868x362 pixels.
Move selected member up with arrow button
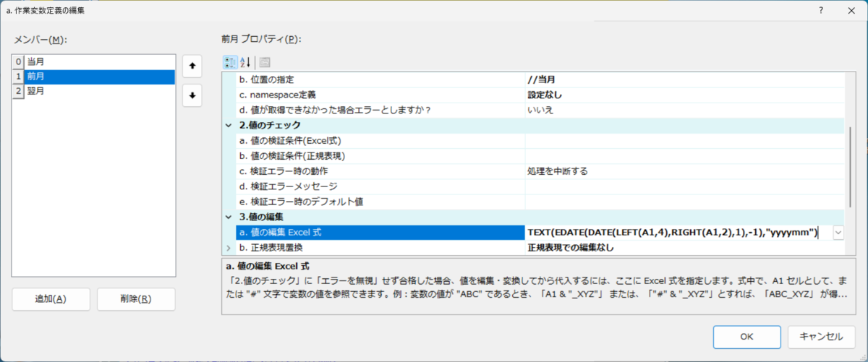(192, 65)
